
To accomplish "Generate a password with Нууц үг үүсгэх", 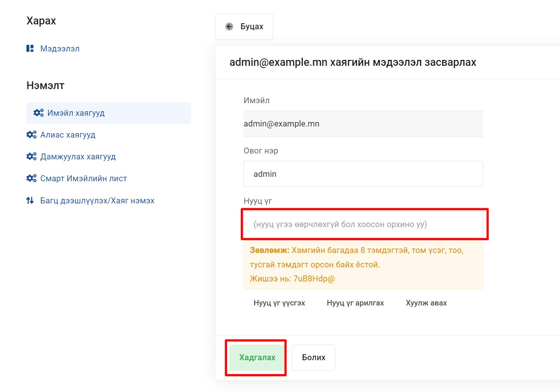I will click(279, 303).
